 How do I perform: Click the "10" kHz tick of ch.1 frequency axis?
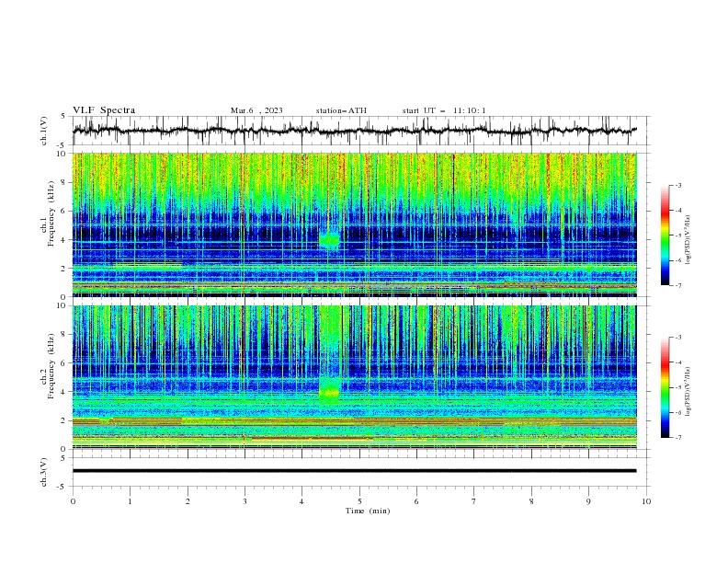(62, 154)
